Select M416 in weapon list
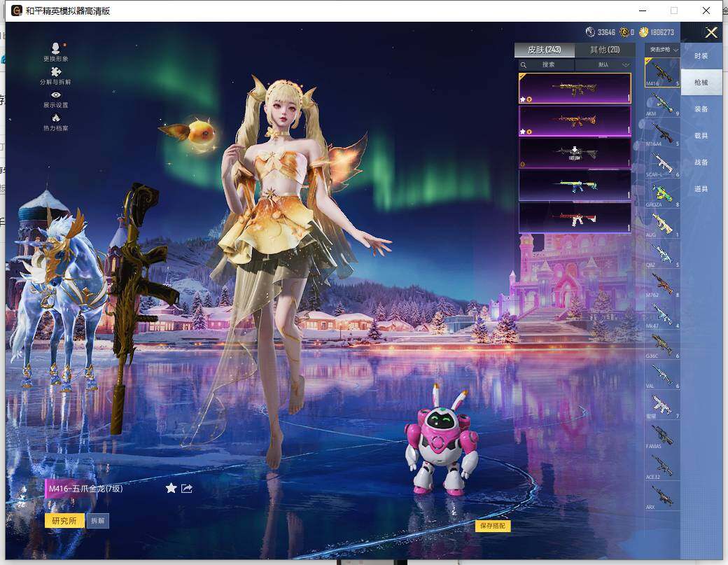Image resolution: width=728 pixels, height=565 pixels. (x=662, y=72)
